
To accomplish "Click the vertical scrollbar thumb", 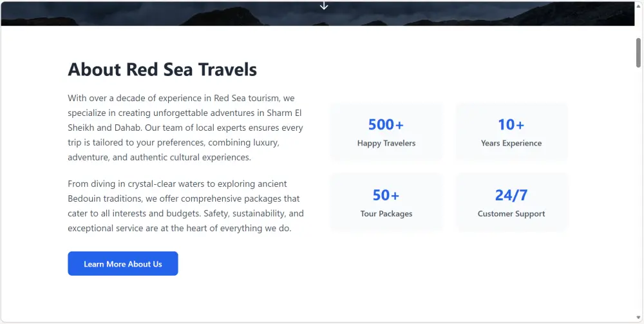I will [x=638, y=53].
